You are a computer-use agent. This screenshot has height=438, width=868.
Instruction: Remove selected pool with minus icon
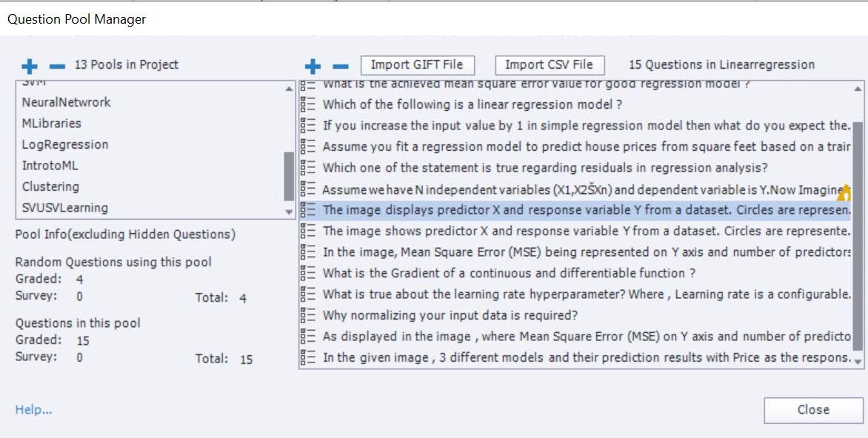pyautogui.click(x=57, y=67)
